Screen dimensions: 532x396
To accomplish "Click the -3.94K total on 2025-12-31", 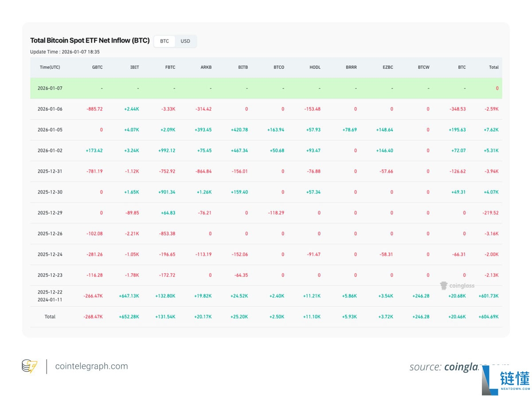I will [491, 171].
